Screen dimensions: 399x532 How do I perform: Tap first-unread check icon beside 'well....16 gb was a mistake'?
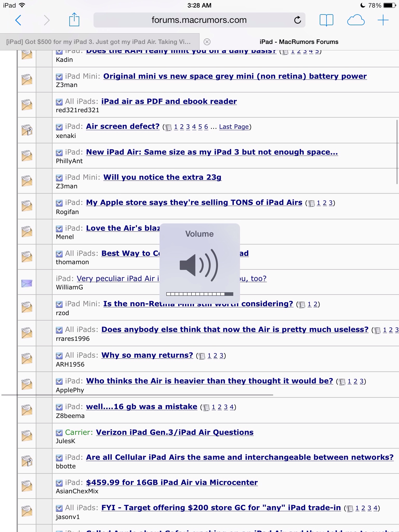tap(59, 407)
